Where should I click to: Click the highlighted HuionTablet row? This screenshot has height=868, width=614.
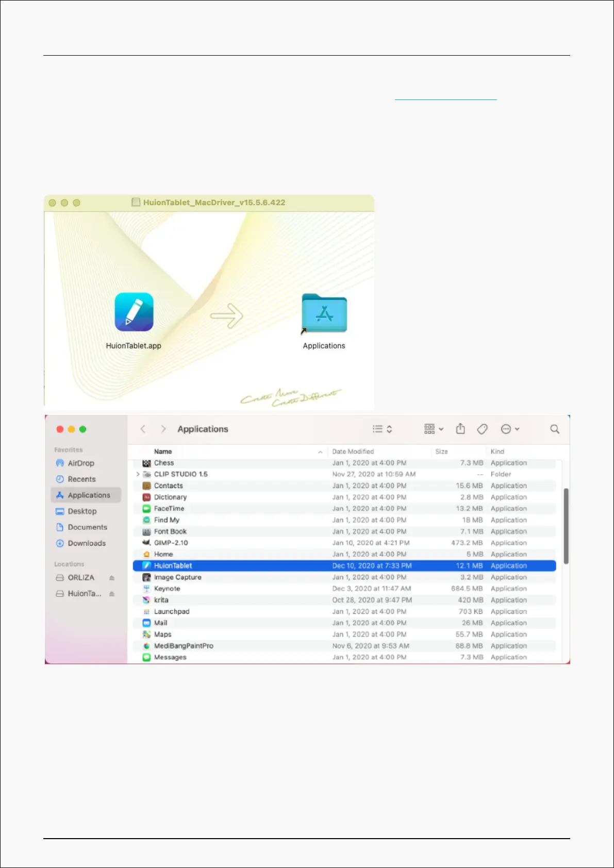click(344, 565)
